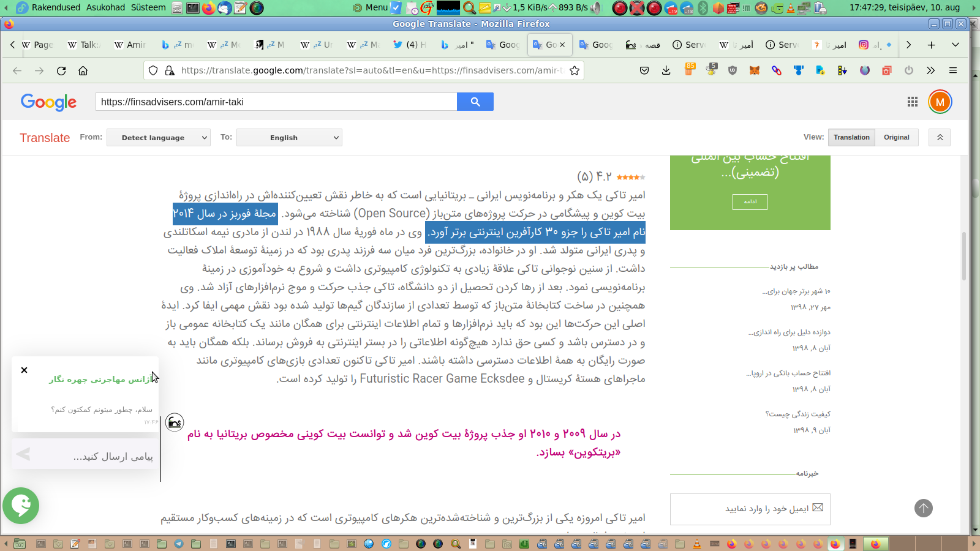Click the red stacked-trash extension icon

(887, 70)
